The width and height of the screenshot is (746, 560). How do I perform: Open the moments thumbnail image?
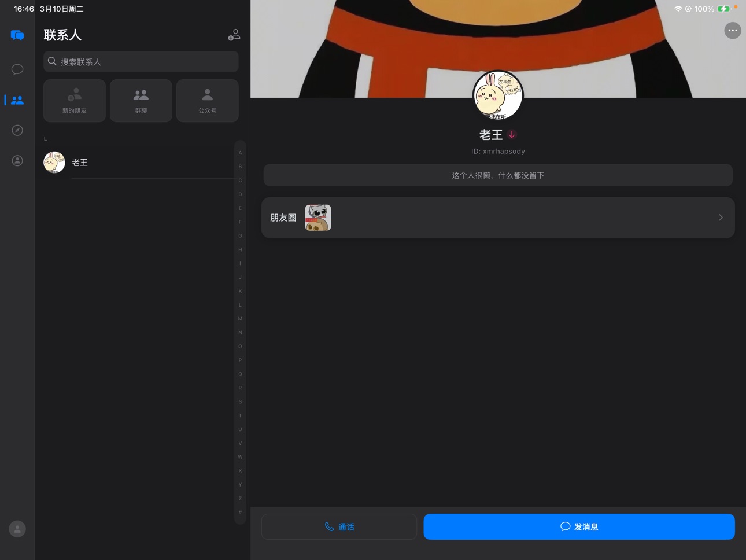[x=318, y=218]
